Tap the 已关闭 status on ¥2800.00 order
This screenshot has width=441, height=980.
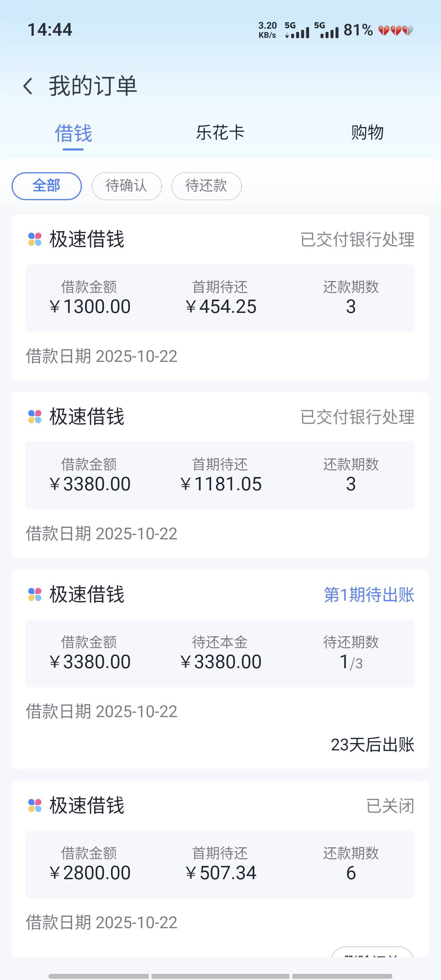(x=390, y=806)
